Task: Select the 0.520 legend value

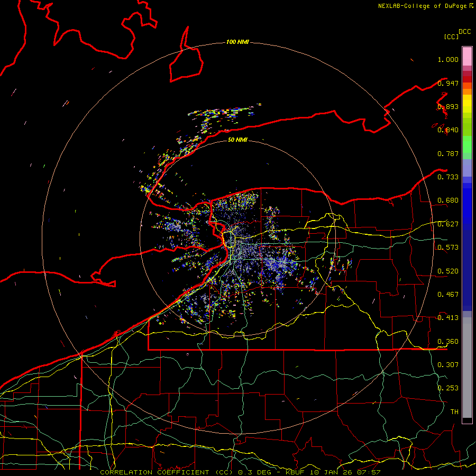Action: pos(448,271)
